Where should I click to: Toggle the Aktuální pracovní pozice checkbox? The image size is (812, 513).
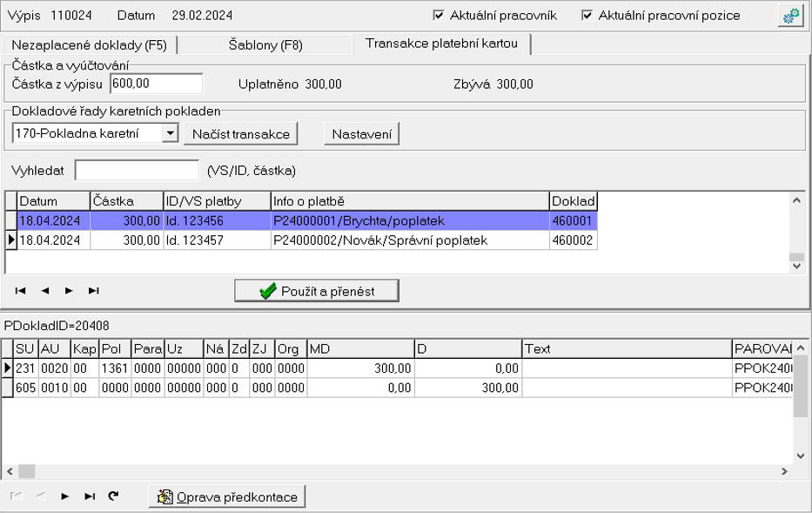587,16
